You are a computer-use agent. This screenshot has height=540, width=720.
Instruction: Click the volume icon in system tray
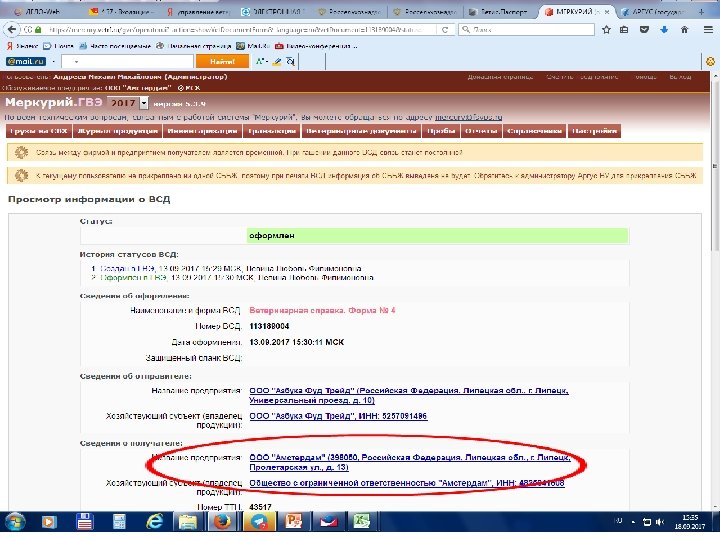pos(660,522)
